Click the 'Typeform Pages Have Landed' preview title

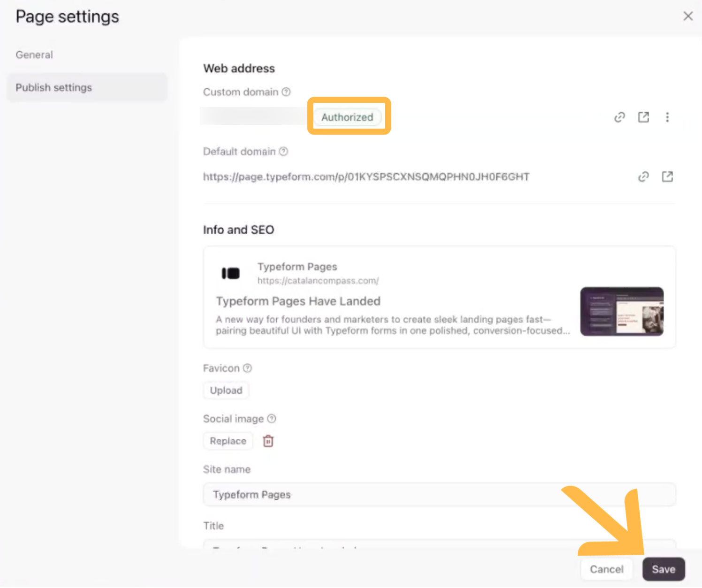pos(298,301)
